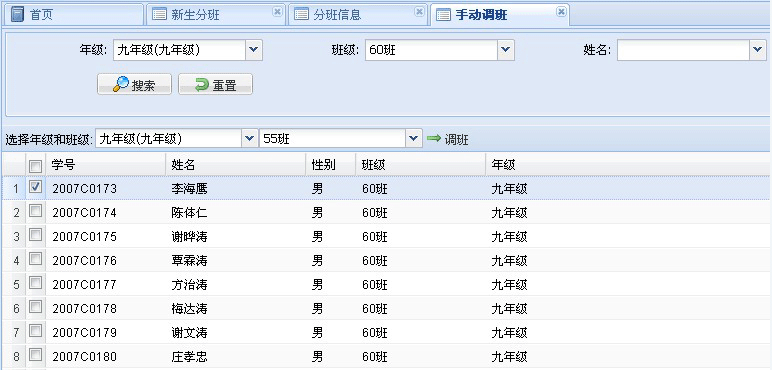Sort by the 学号 column header

click(105, 165)
